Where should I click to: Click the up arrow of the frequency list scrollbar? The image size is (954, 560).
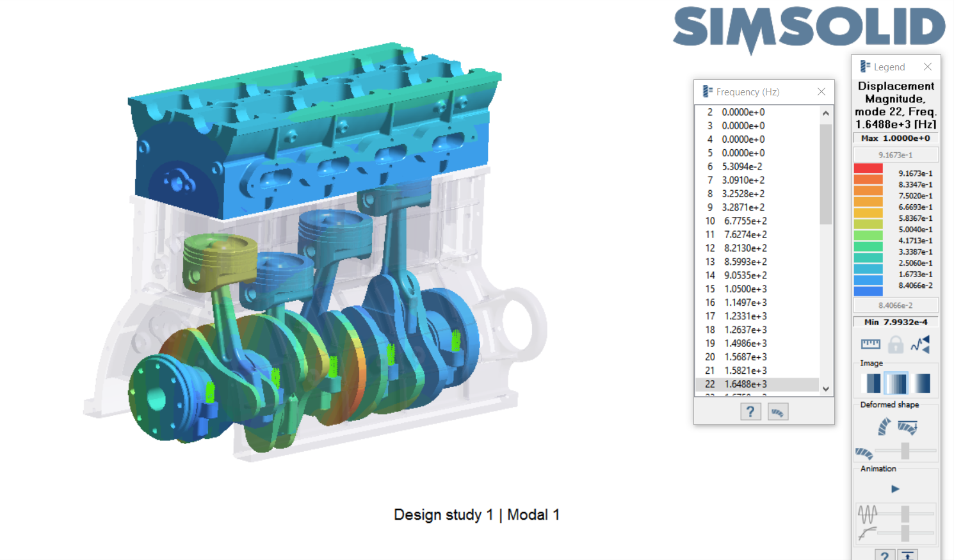[x=826, y=113]
